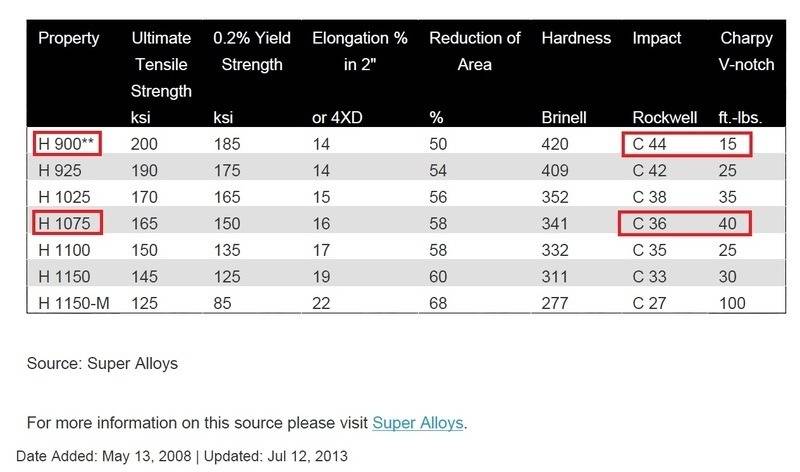Click the Ultimate Tensile Strength header

tap(161, 65)
